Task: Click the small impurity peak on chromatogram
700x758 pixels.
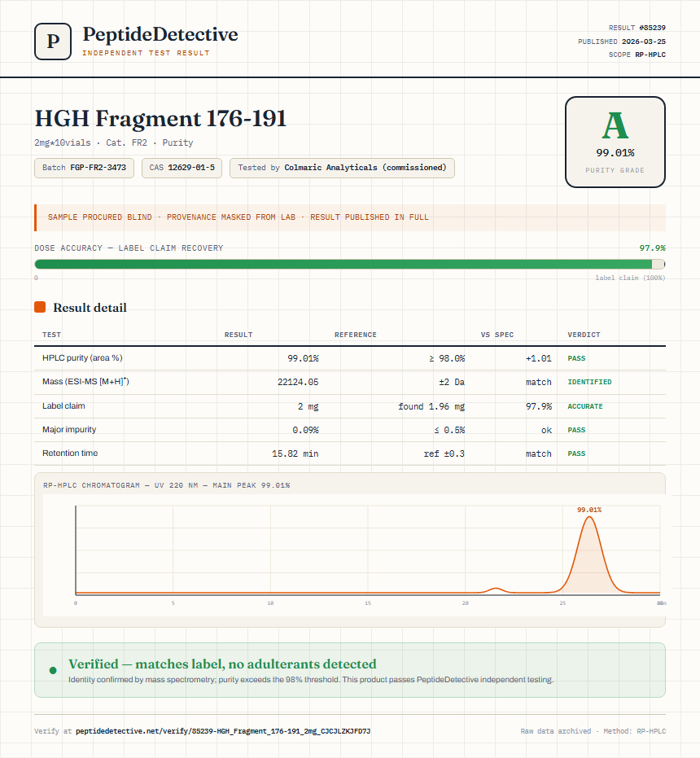Action: (x=496, y=589)
